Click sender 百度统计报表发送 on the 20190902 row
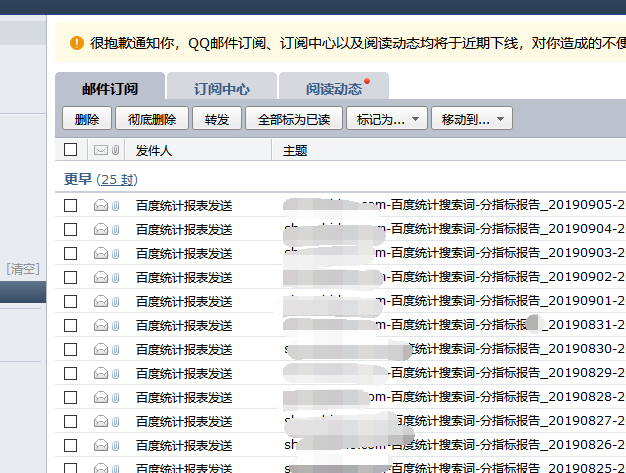Viewport: 626px width, 473px height. (x=184, y=278)
